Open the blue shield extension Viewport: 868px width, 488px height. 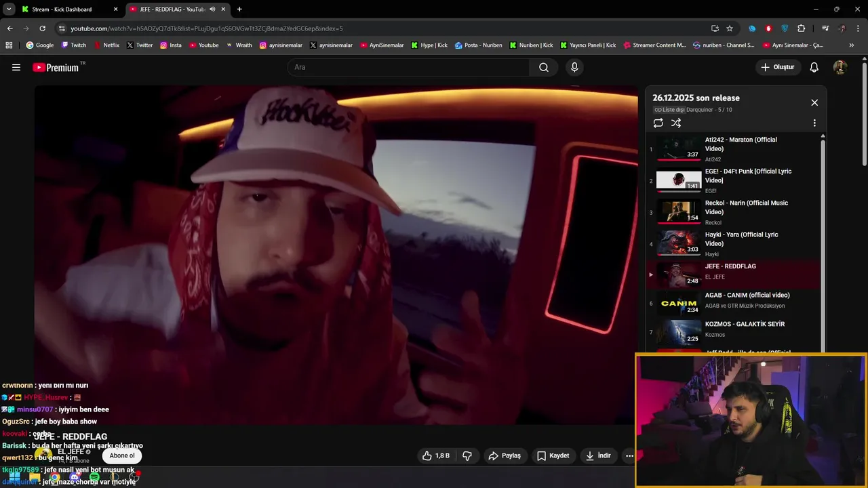785,28
